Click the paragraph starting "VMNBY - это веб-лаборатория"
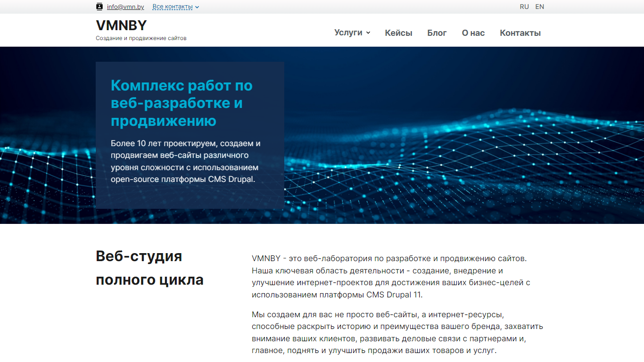Screen dimensions: 644x362 coord(391,277)
